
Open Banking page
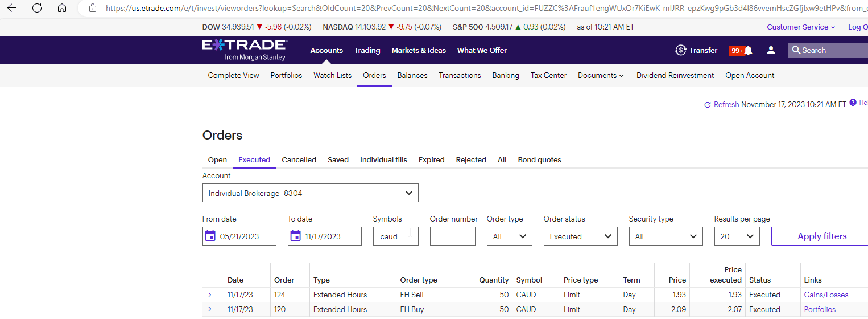[506, 75]
